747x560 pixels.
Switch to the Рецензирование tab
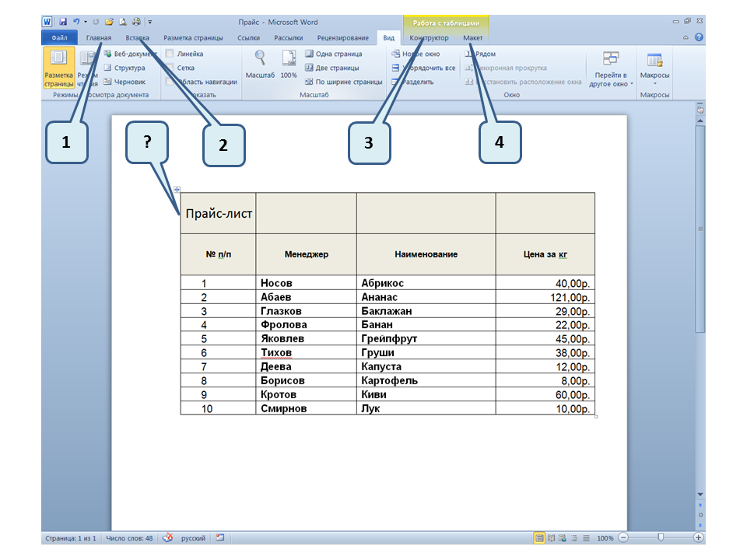[x=342, y=37]
